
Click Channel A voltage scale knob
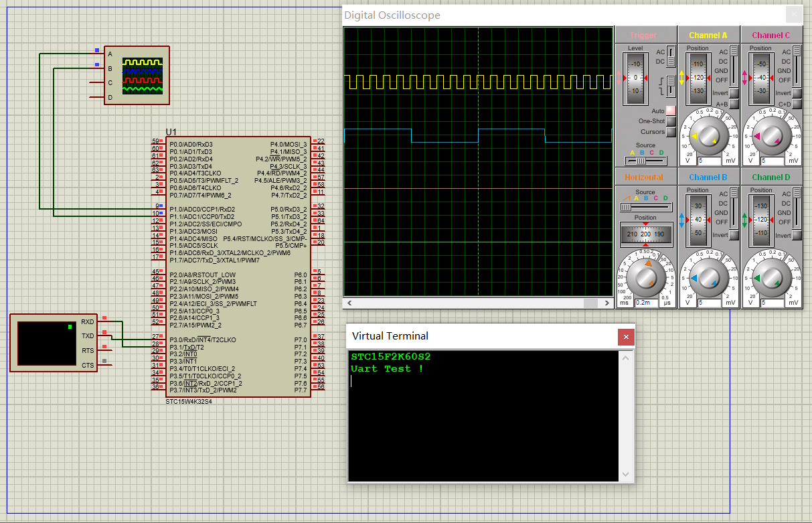point(708,136)
